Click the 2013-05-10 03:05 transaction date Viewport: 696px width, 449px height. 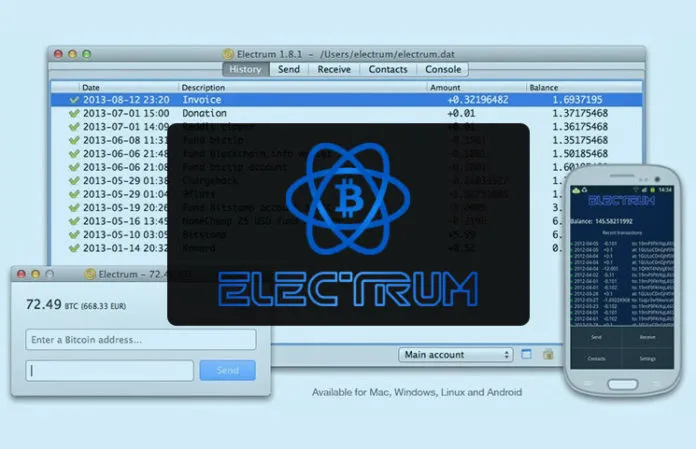point(126,234)
